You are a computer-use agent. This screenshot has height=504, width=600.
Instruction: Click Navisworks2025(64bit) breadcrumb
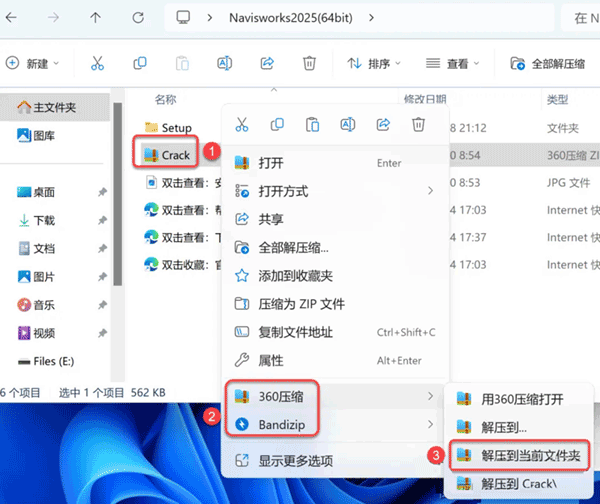click(290, 18)
